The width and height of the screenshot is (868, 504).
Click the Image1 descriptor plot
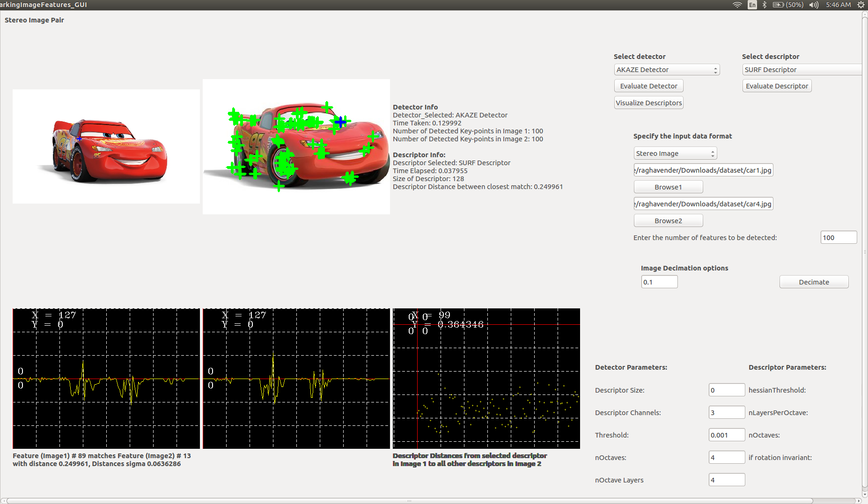(106, 379)
